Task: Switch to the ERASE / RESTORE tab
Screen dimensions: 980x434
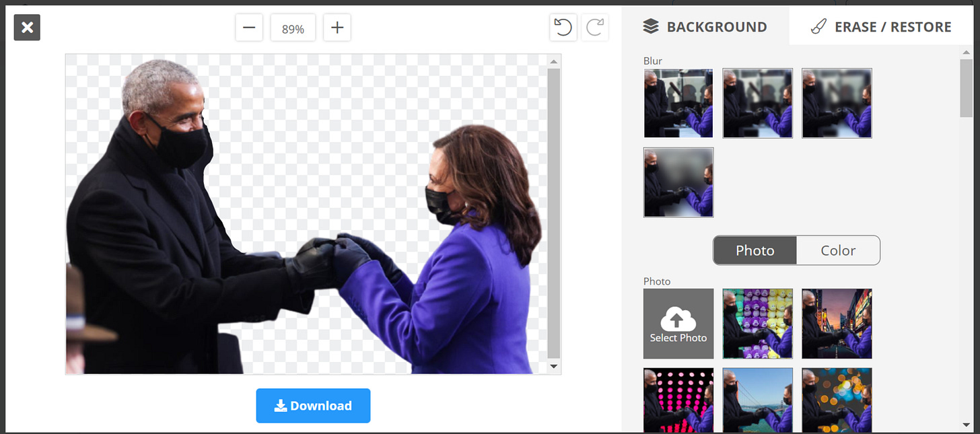Action: click(881, 27)
